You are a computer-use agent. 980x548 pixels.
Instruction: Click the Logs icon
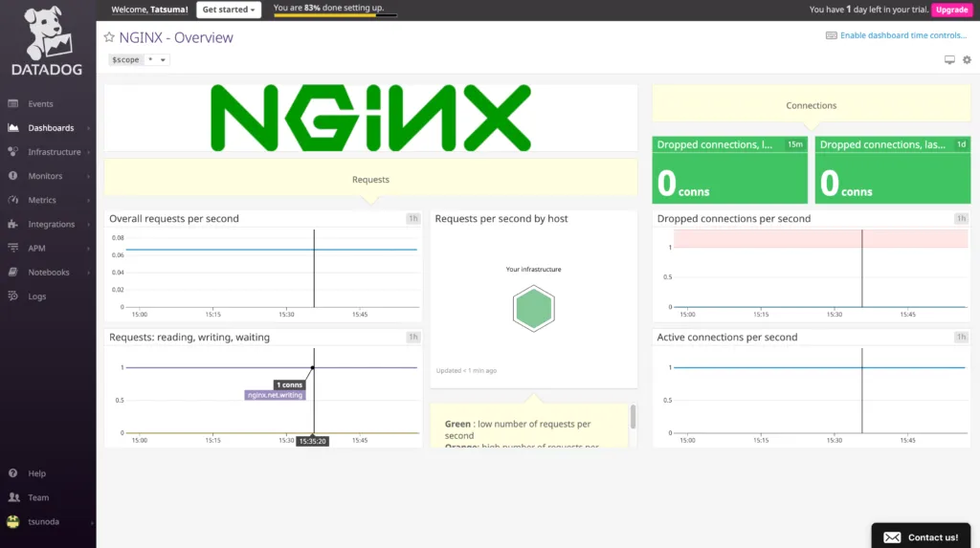click(13, 296)
